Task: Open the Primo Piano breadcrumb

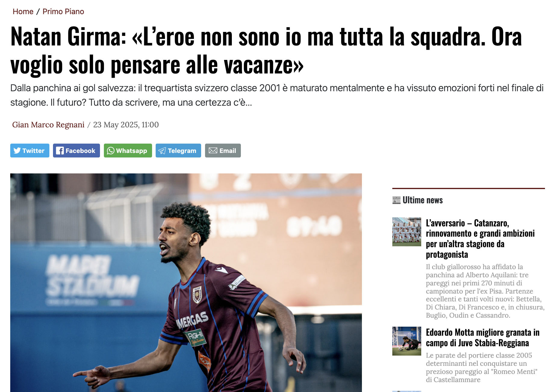Action: click(x=63, y=11)
